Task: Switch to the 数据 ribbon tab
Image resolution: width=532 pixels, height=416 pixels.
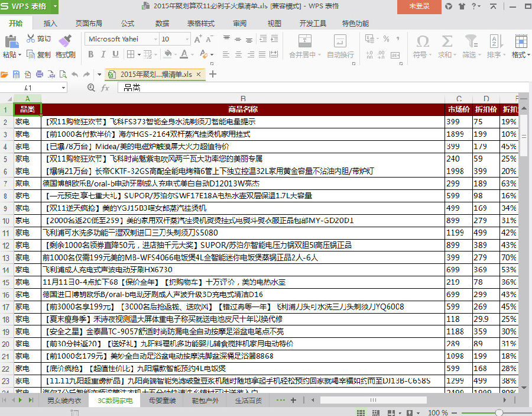Action: [162, 24]
